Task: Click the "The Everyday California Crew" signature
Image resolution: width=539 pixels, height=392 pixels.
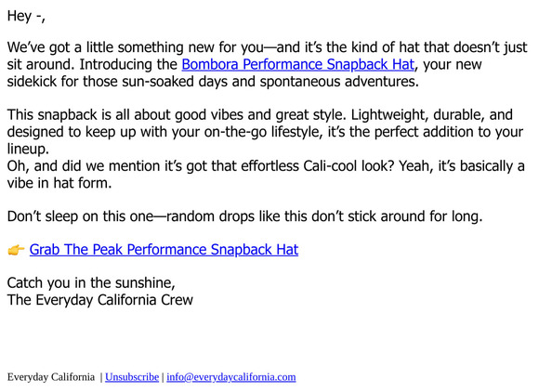Action: click(x=100, y=300)
